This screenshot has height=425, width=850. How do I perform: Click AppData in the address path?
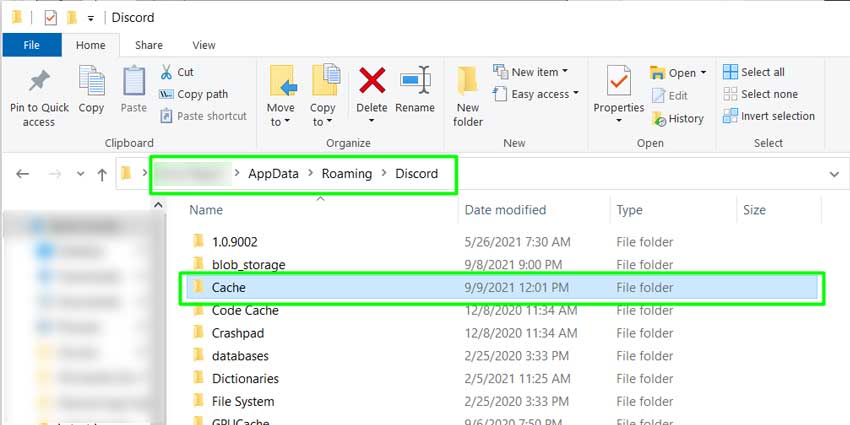273,173
